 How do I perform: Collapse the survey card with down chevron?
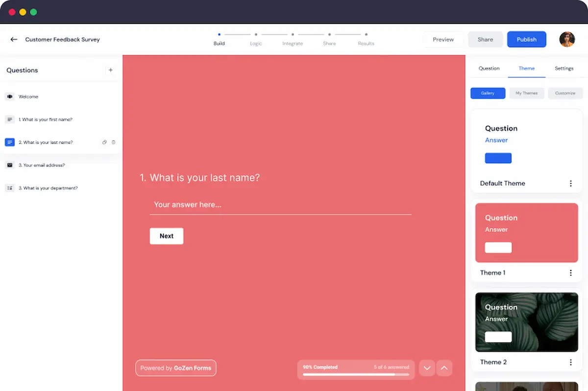pyautogui.click(x=426, y=368)
